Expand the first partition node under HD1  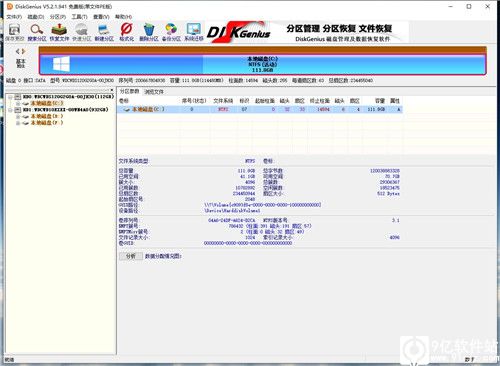click(18, 116)
